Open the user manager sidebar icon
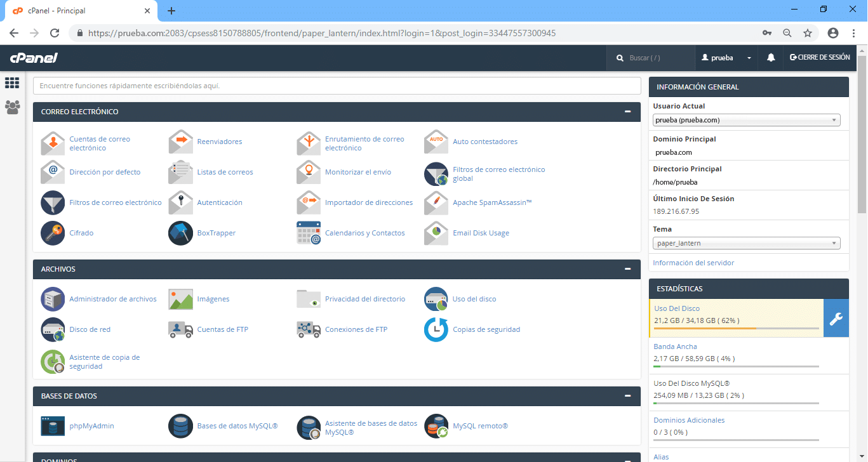The height and width of the screenshot is (462, 868). (12, 107)
